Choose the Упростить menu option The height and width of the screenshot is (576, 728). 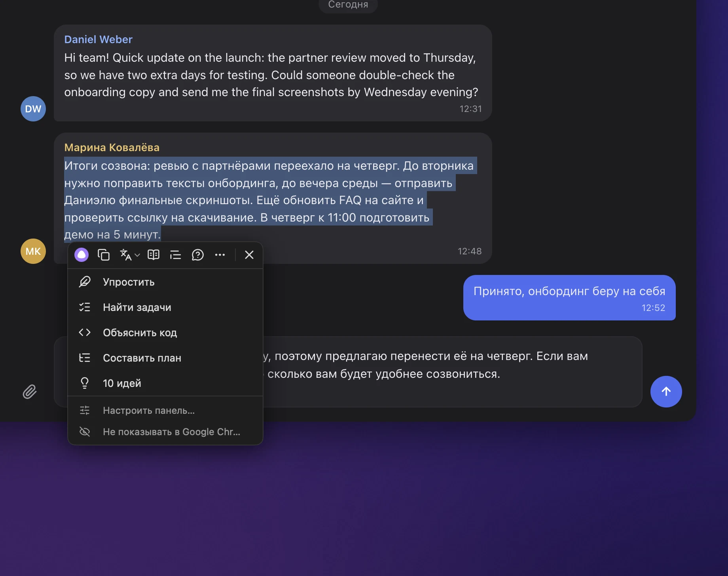(x=165, y=282)
